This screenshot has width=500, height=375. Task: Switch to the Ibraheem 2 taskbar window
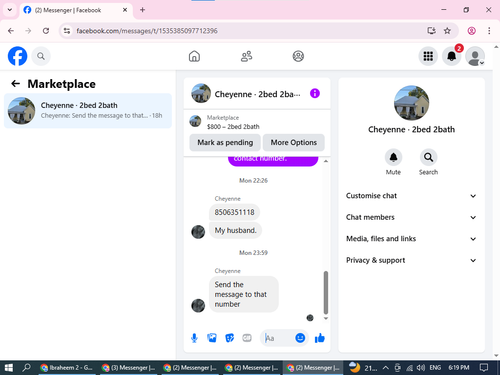(67, 368)
